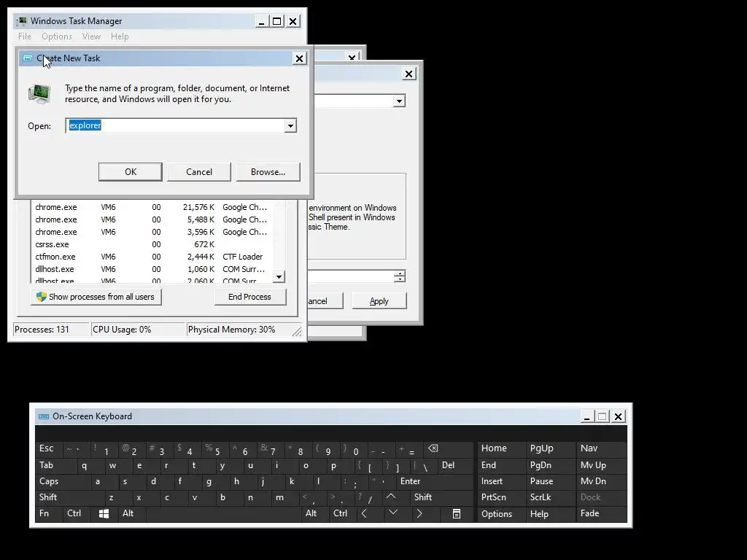The width and height of the screenshot is (747, 560).
Task: Click the End Process button
Action: pos(250,297)
